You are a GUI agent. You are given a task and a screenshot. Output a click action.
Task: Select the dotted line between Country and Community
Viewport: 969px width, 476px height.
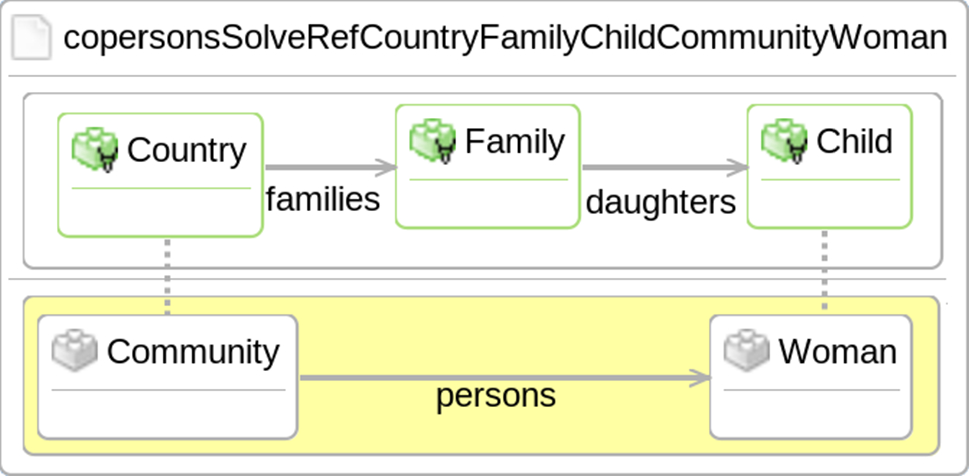coord(168,275)
